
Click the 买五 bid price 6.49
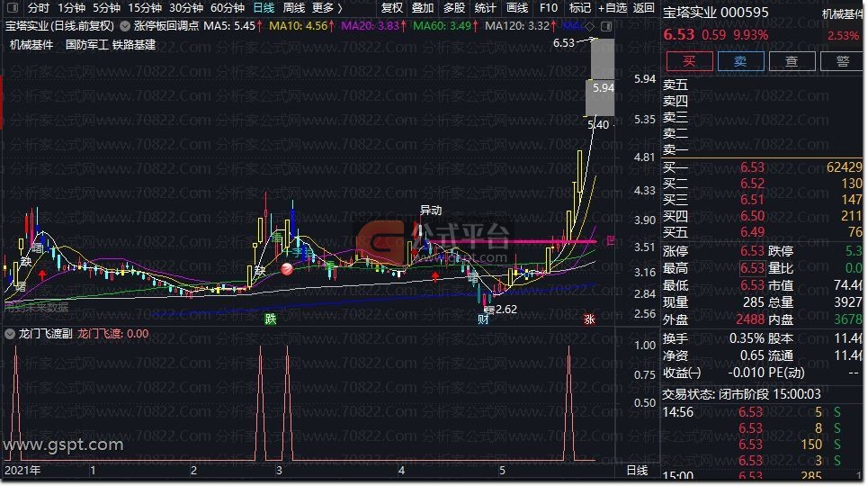[752, 231]
